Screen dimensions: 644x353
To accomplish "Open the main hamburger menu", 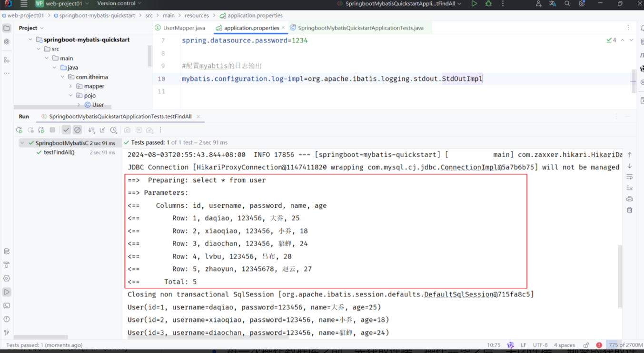I will coord(24,4).
